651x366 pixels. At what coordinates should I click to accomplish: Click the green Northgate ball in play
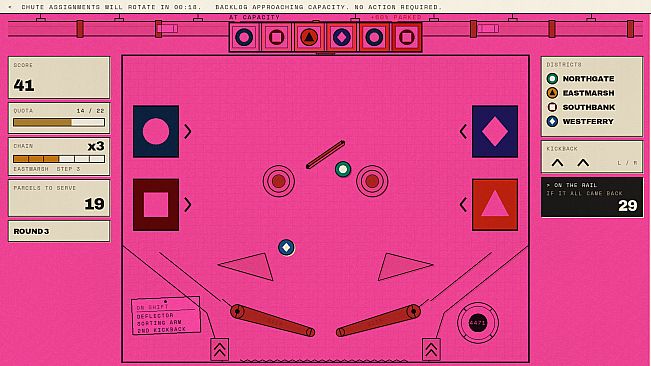click(x=343, y=169)
